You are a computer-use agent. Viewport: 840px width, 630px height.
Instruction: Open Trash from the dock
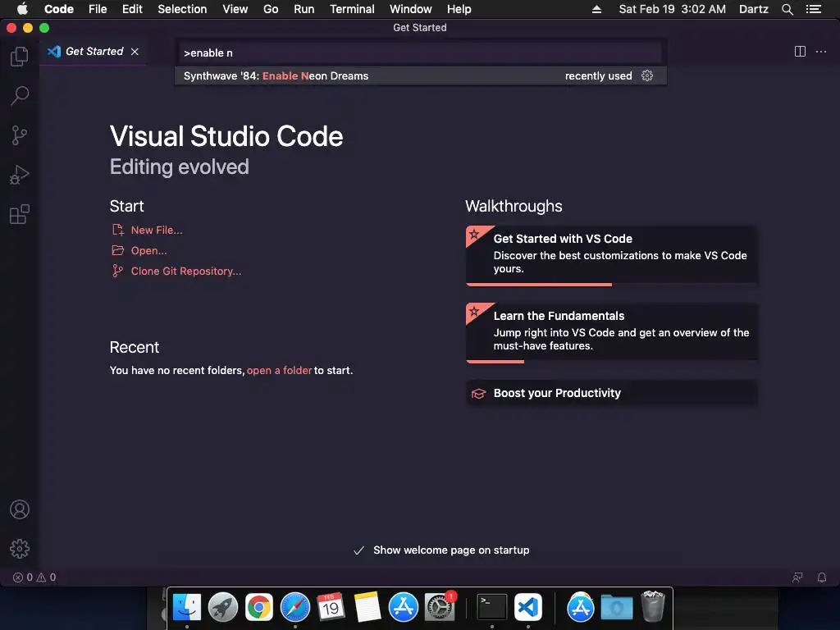pos(653,606)
